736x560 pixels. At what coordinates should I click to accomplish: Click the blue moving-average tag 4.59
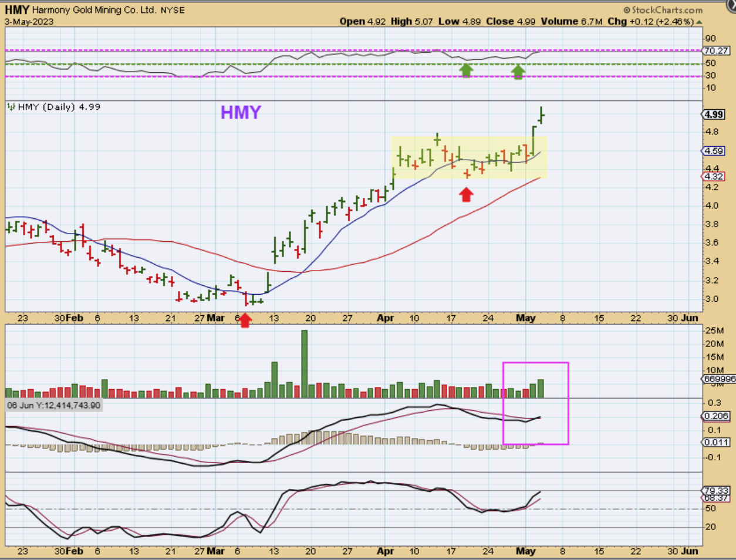coord(714,151)
